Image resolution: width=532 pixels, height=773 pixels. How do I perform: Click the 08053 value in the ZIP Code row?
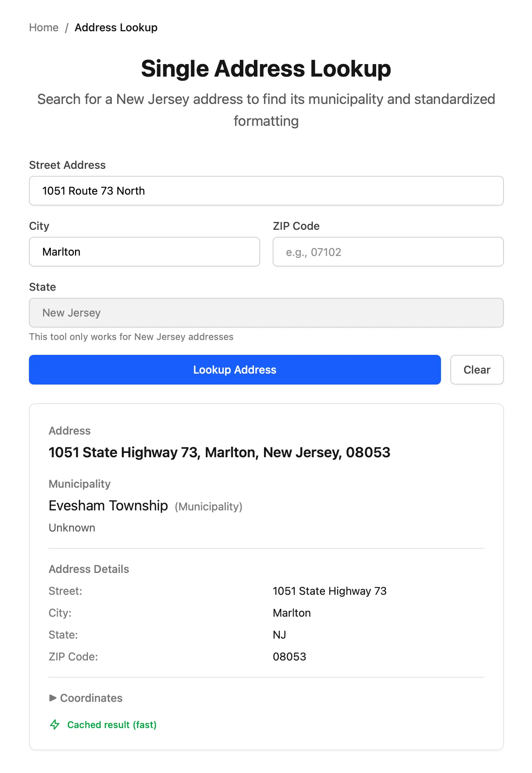[289, 657]
